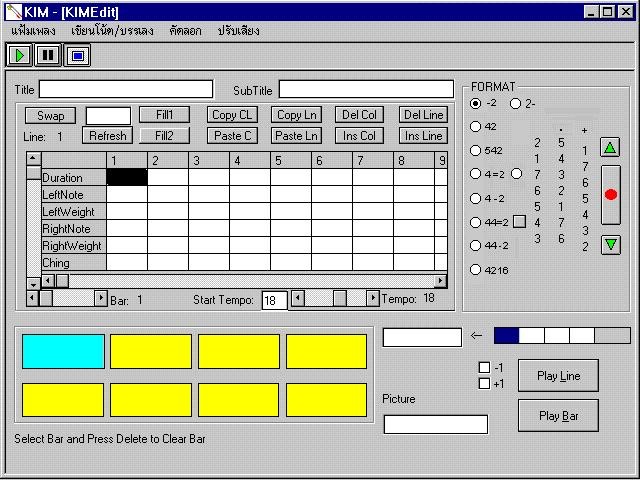Select the 4=2 format radio button
This screenshot has width=640, height=480.
[x=476, y=174]
